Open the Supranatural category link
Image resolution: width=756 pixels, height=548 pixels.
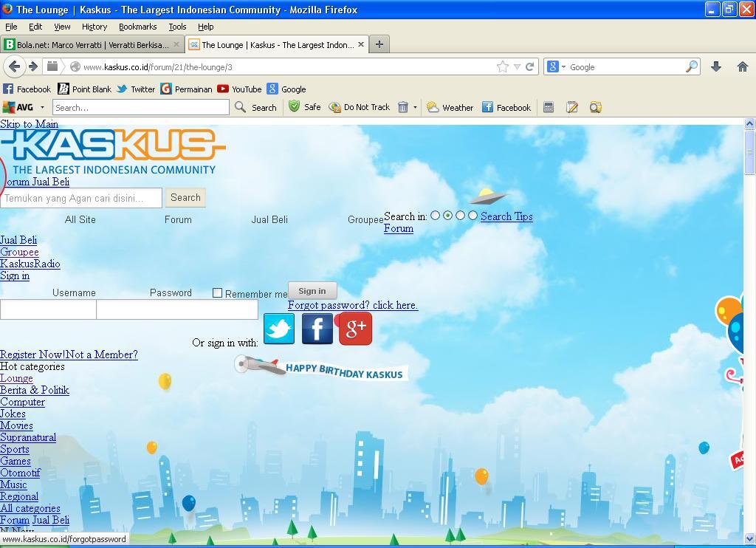click(28, 437)
